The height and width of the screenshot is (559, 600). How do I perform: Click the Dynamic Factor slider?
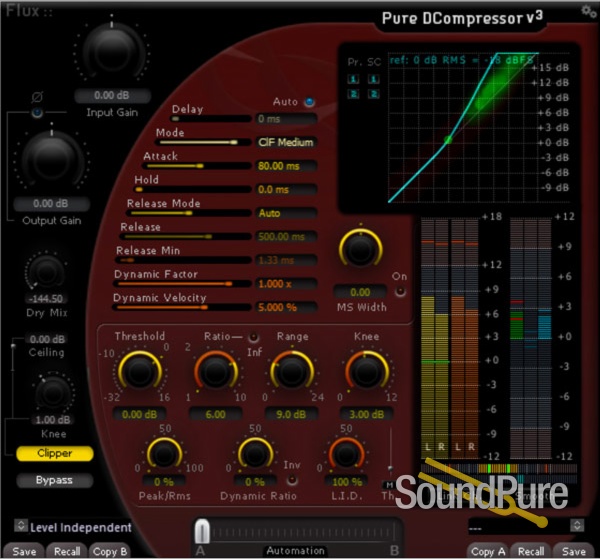pos(182,284)
